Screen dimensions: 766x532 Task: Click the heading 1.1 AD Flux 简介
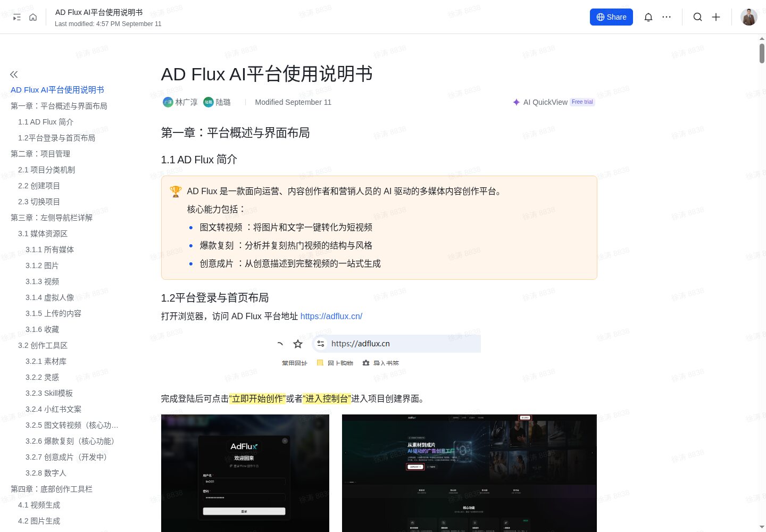click(199, 160)
